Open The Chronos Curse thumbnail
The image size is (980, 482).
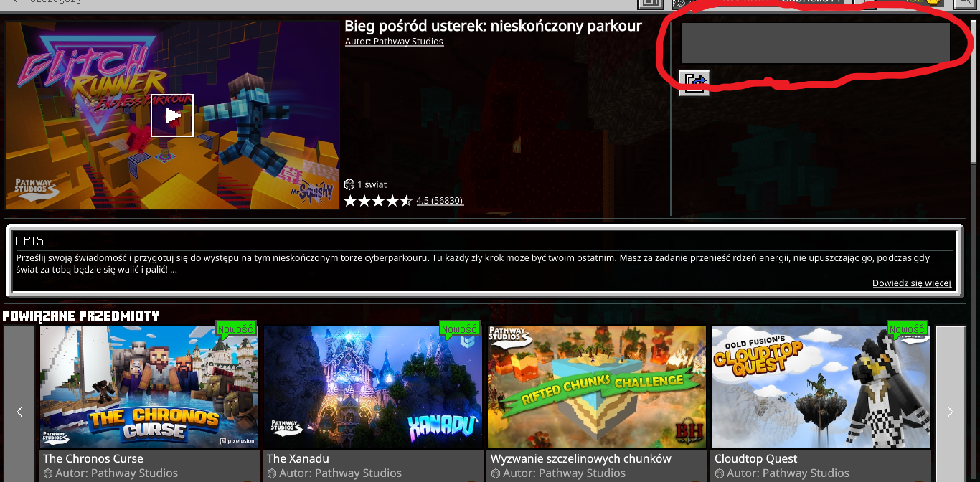point(149,387)
